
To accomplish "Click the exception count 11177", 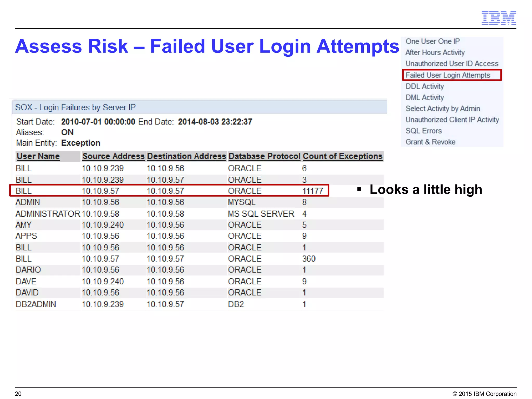I will coord(313,191).
